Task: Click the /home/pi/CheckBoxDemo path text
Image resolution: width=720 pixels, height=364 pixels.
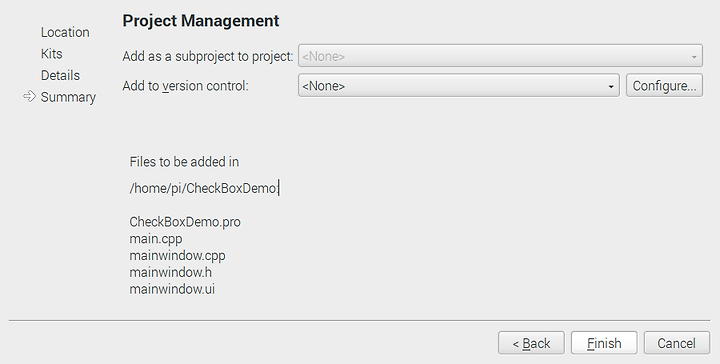Action: coord(203,188)
